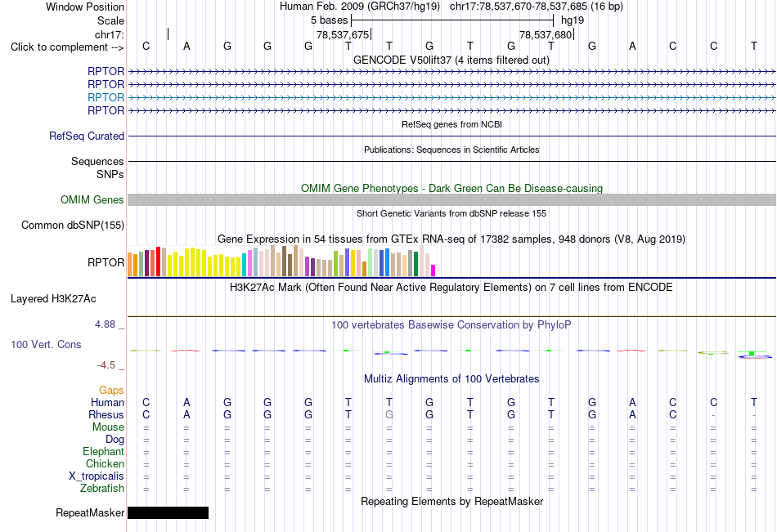Screen dimensions: 777x532
Task: Click the Common dbSNP(155) label
Action: point(72,225)
